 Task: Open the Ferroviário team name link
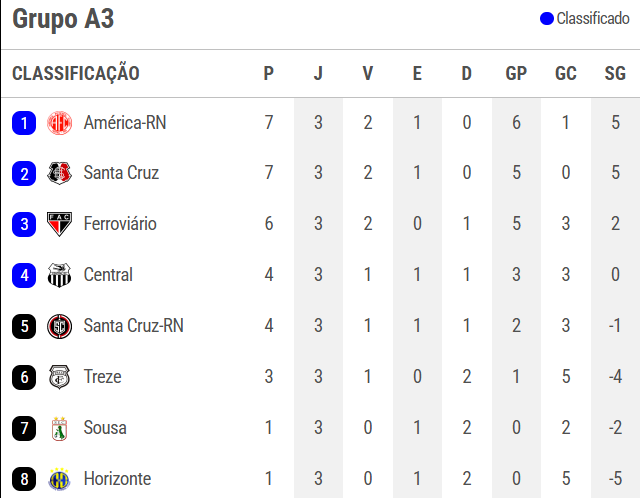pos(120,224)
